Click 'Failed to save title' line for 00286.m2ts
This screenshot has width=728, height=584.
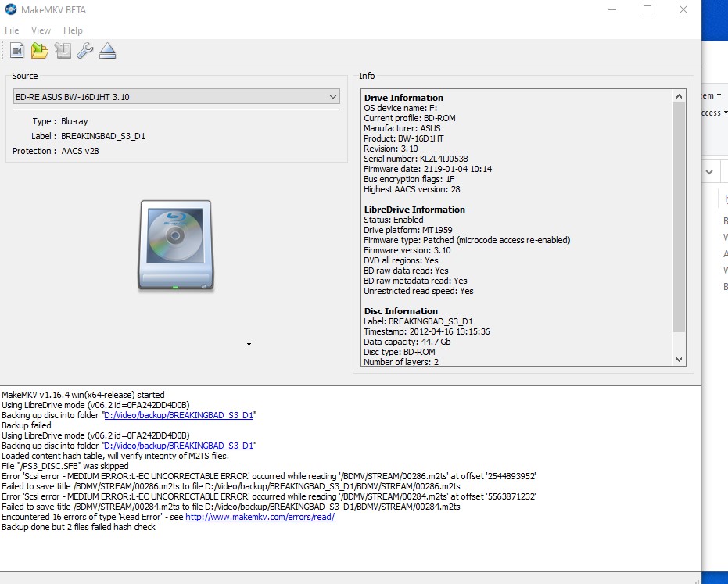[231, 486]
